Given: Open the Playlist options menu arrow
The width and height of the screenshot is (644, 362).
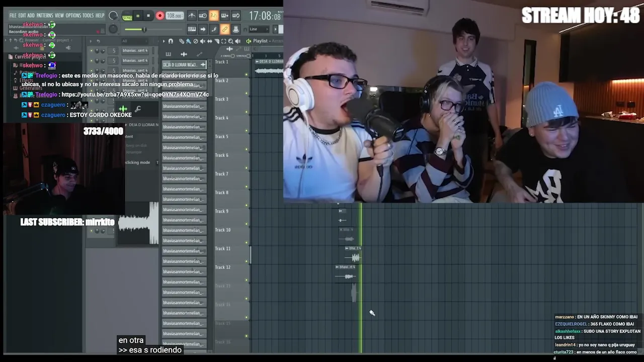Looking at the screenshot, I should pyautogui.click(x=164, y=41).
